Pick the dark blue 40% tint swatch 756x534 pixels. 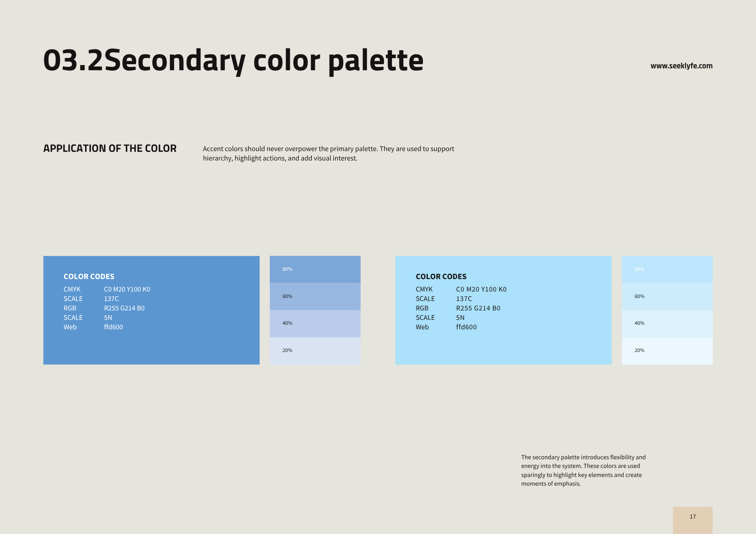(315, 324)
